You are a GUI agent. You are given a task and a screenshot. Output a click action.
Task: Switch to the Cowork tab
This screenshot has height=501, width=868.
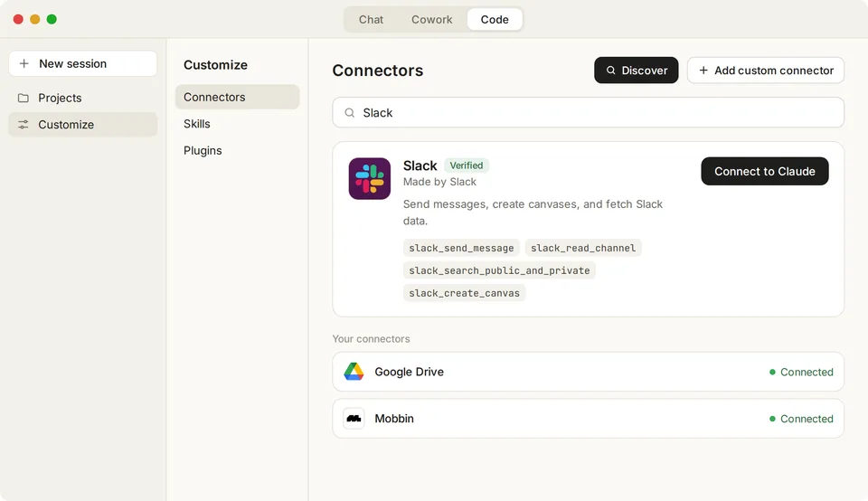[432, 19]
